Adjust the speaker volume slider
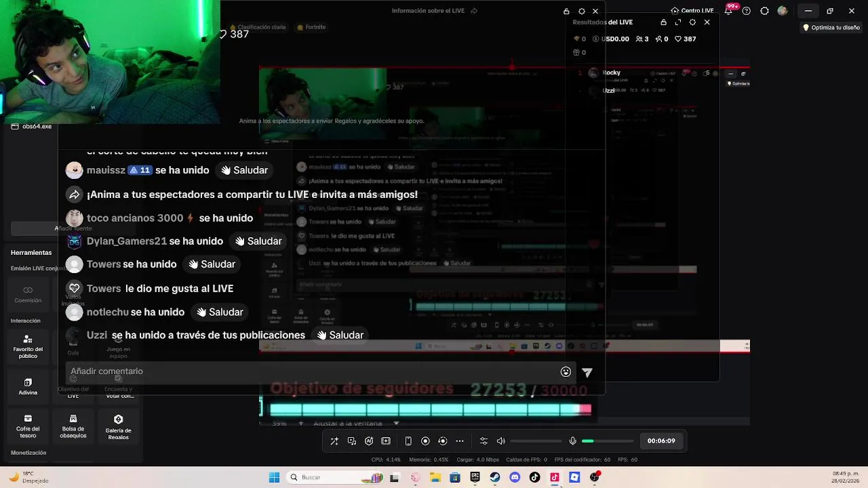The height and width of the screenshot is (488, 868). (536, 441)
